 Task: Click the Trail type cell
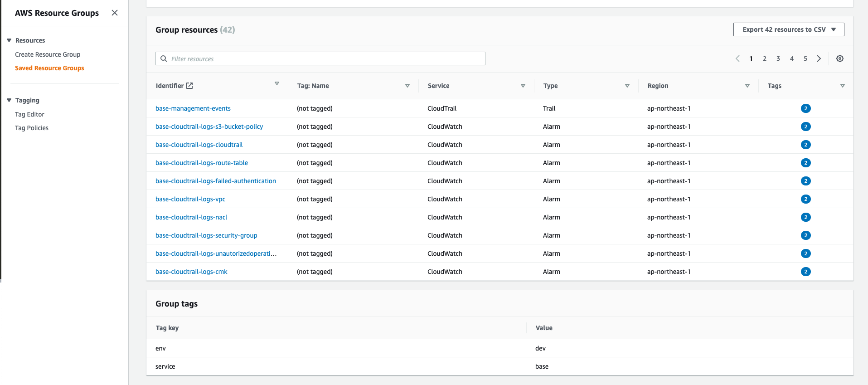(549, 108)
